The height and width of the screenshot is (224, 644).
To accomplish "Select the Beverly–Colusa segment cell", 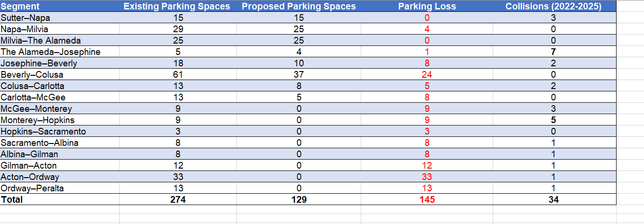I will [60, 74].
